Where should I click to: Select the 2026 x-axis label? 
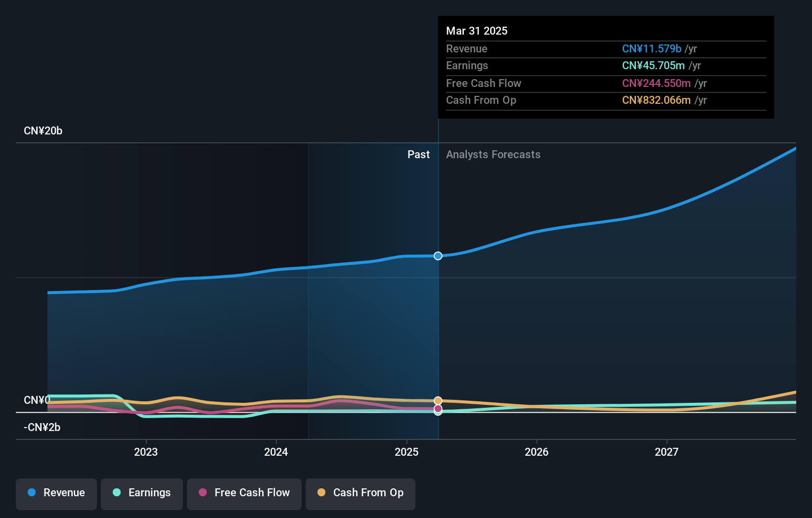coord(537,452)
